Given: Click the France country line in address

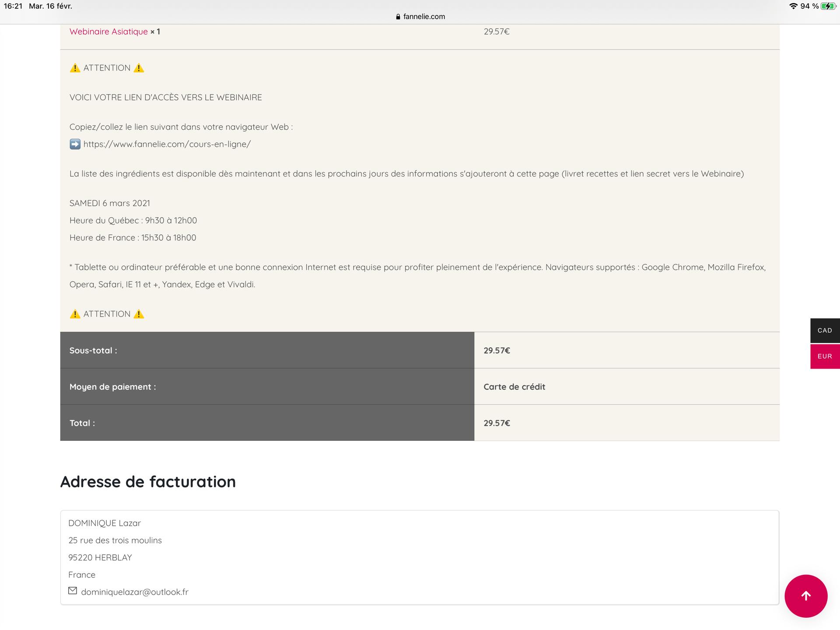Looking at the screenshot, I should click(82, 575).
